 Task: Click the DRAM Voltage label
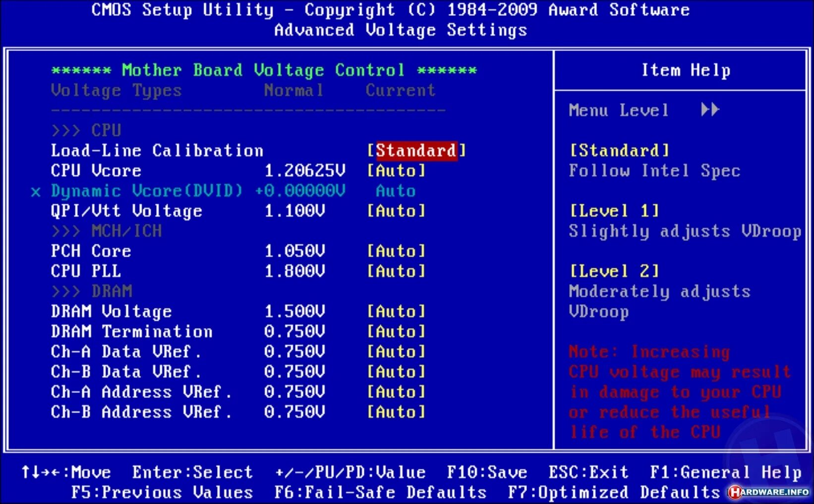112,312
